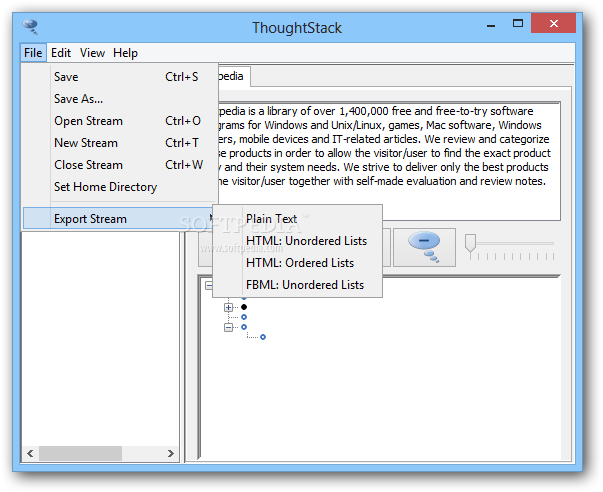Viewport: 603px width, 492px height.
Task: Click Set Home Directory menu item
Action: click(120, 187)
